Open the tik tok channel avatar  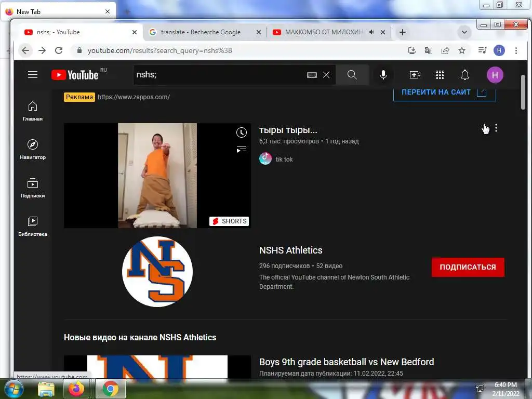265,158
